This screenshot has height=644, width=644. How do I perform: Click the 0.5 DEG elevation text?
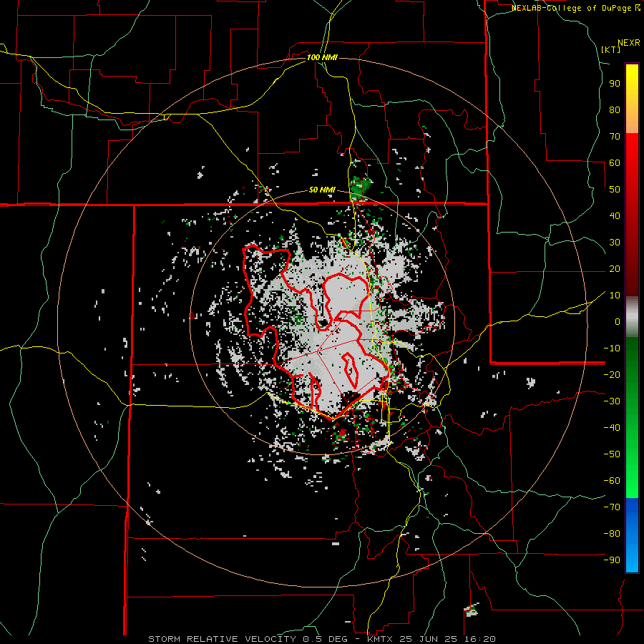point(324,639)
